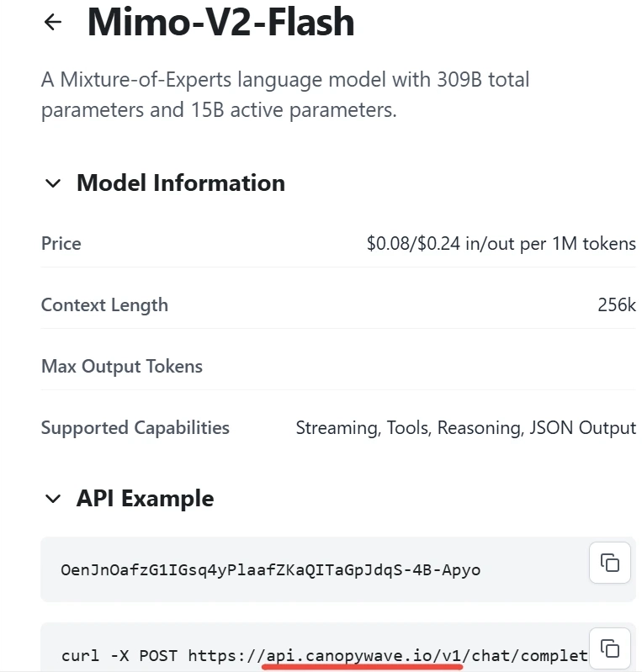642x672 pixels.
Task: Select the Context Length label
Action: pyautogui.click(x=104, y=305)
